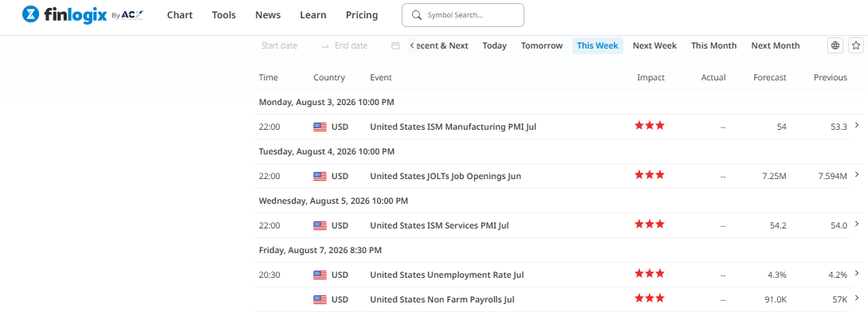
Task: Click the Impact column header
Action: point(651,77)
